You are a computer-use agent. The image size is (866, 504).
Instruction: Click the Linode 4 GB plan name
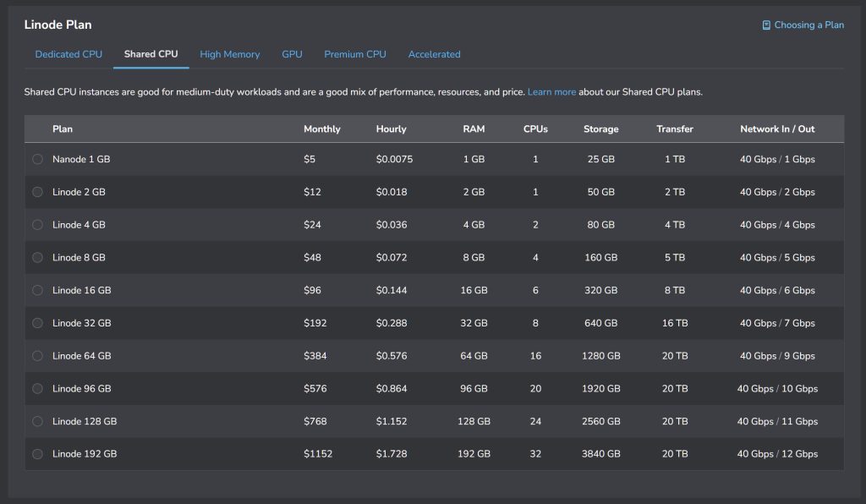tap(79, 225)
